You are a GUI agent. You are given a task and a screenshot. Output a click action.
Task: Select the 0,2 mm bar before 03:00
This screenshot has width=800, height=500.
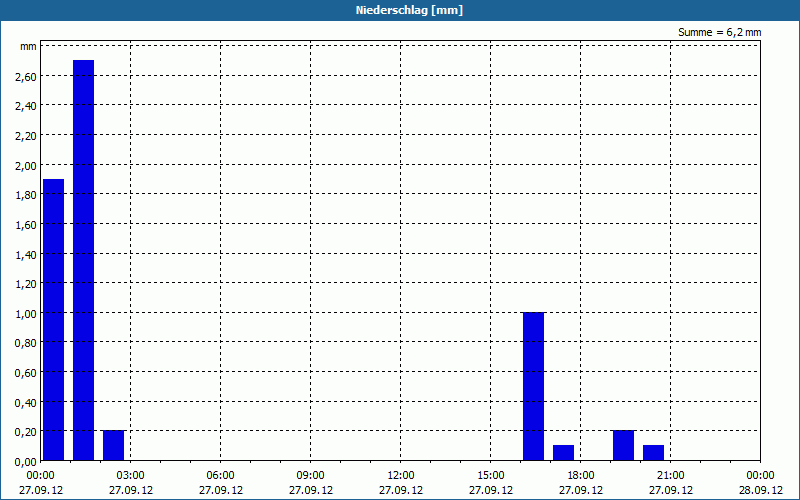tap(113, 445)
